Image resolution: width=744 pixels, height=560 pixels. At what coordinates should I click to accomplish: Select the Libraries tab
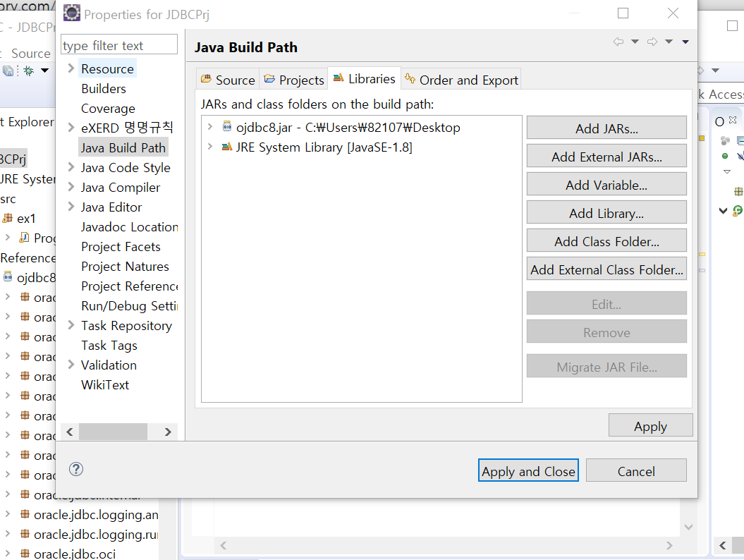tap(365, 78)
